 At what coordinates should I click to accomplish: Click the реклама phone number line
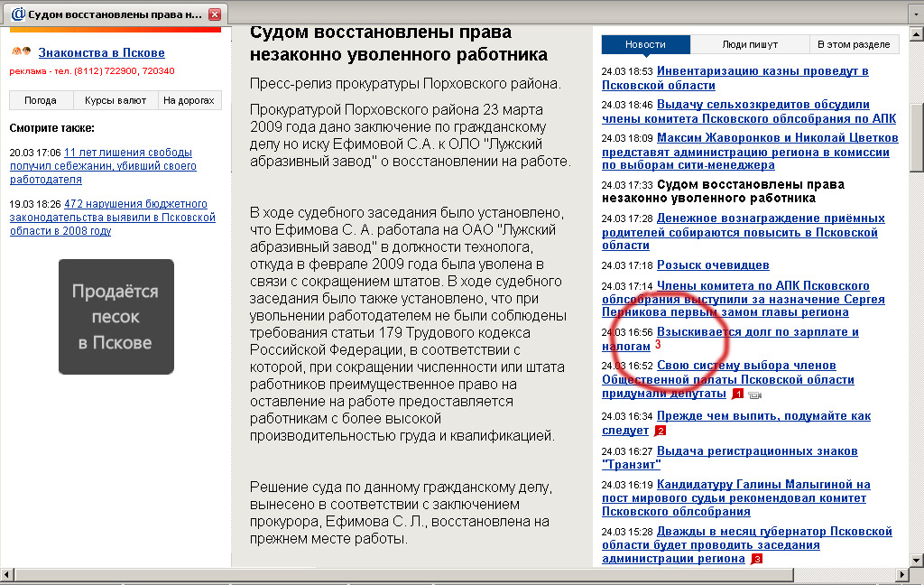[92, 70]
